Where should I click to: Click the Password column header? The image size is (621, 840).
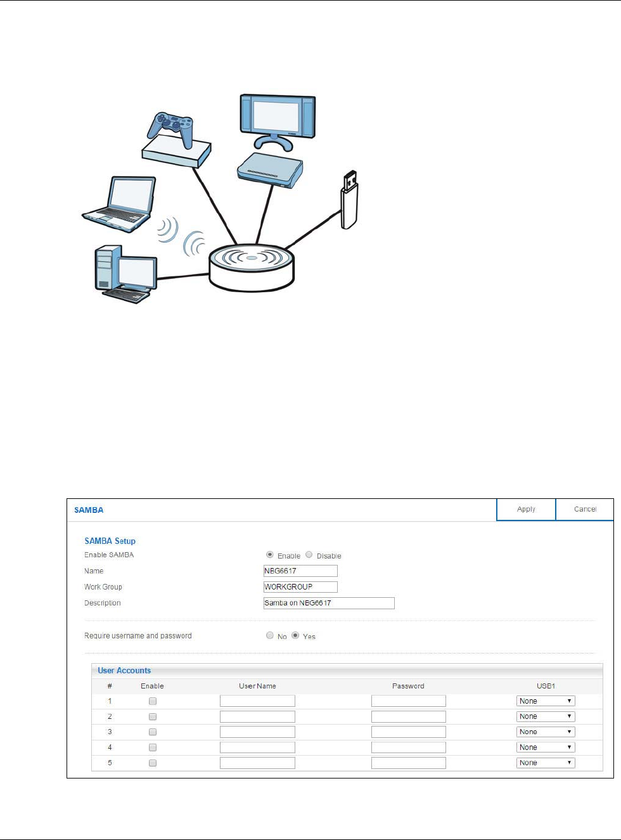(408, 686)
